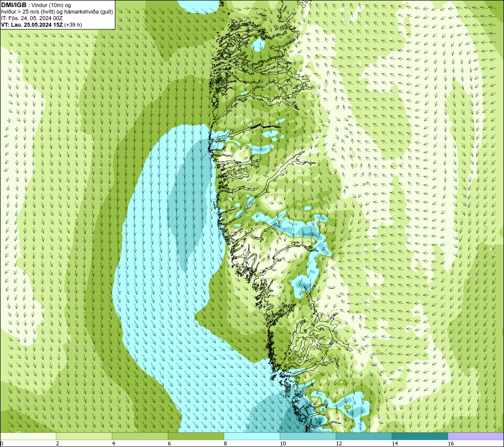Image resolution: width=504 pixels, height=447 pixels.
Task: Click the 'hviður > 25 m/s' description line
Action: click(57, 12)
